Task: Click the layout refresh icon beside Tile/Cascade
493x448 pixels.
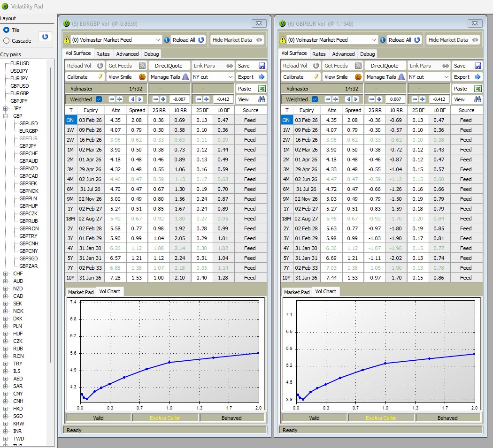Action: coord(45,36)
